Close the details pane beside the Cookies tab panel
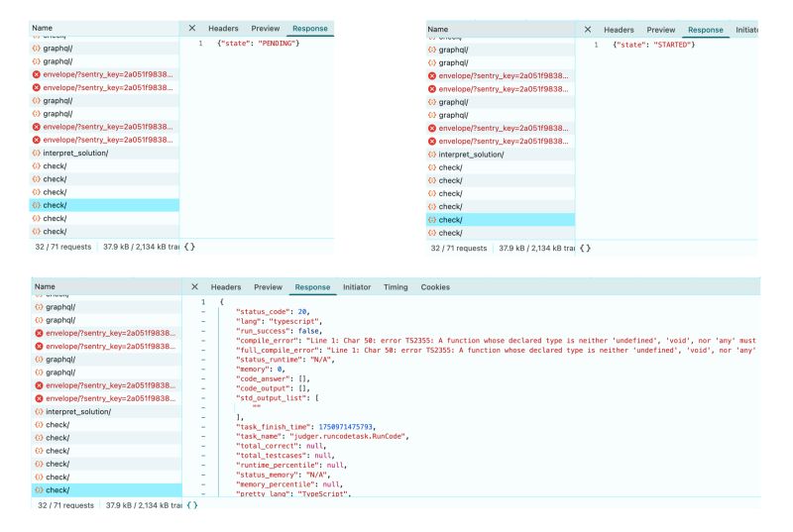This screenshot has width=793, height=532. (194, 286)
